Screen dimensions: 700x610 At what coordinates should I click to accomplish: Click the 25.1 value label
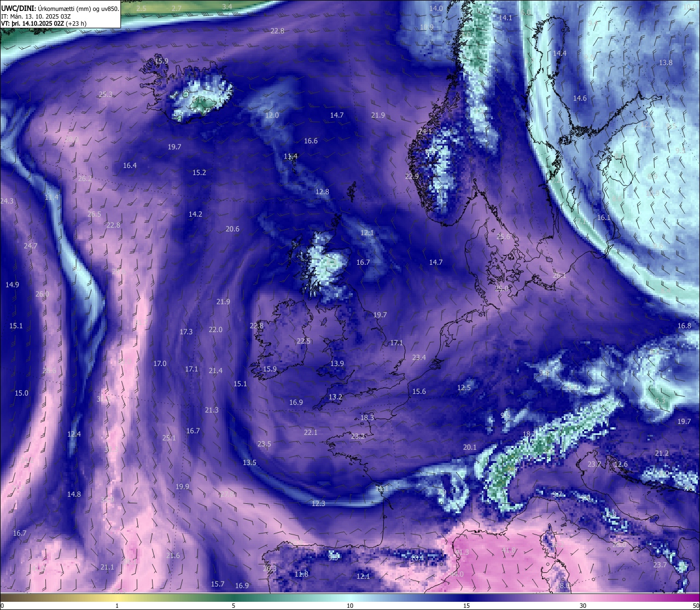169,438
